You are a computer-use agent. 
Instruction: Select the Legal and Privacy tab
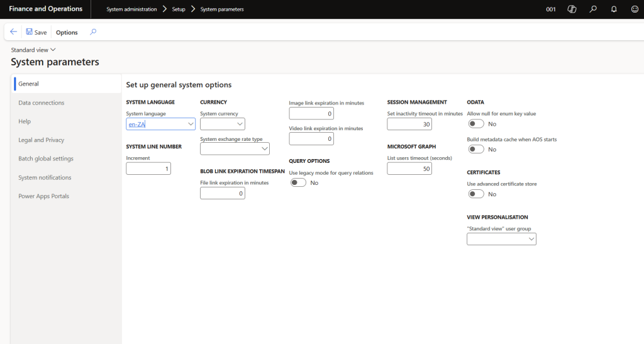pyautogui.click(x=67, y=140)
